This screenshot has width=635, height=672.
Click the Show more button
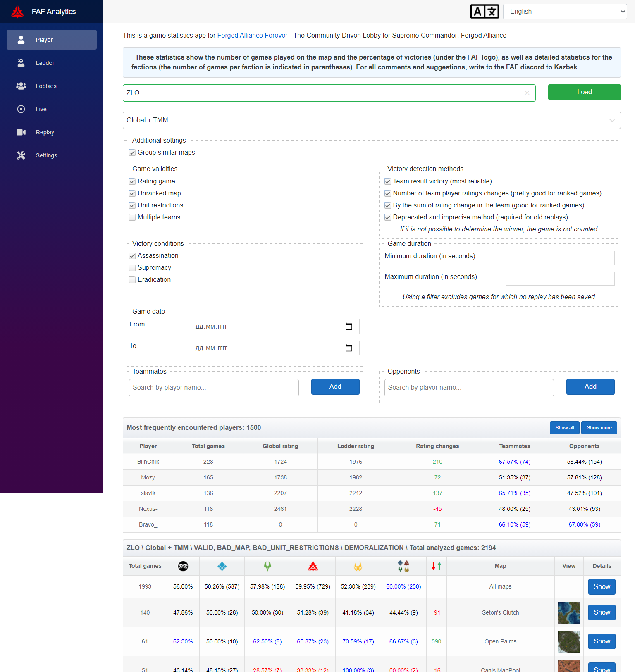tap(599, 428)
